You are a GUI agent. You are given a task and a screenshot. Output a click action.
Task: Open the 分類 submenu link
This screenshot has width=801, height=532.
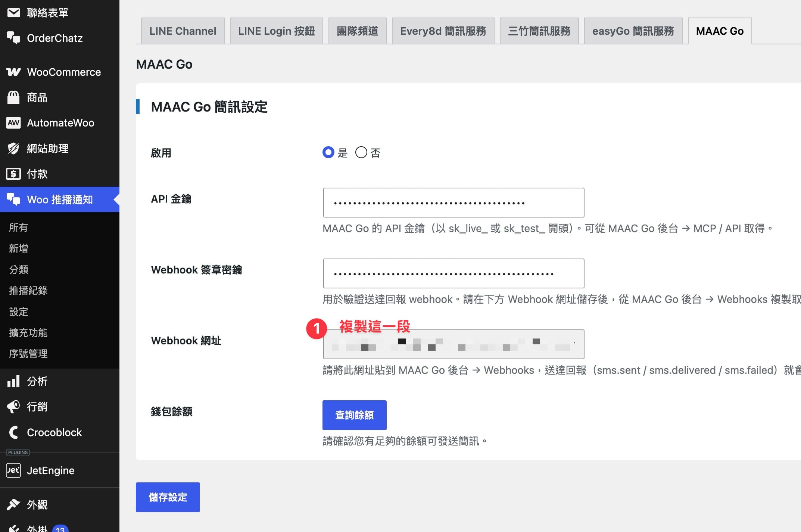point(19,269)
